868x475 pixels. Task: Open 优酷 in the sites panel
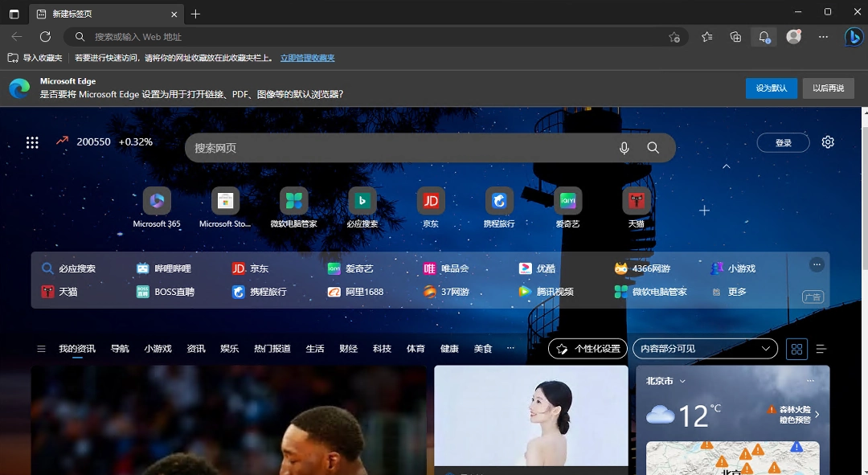click(537, 268)
